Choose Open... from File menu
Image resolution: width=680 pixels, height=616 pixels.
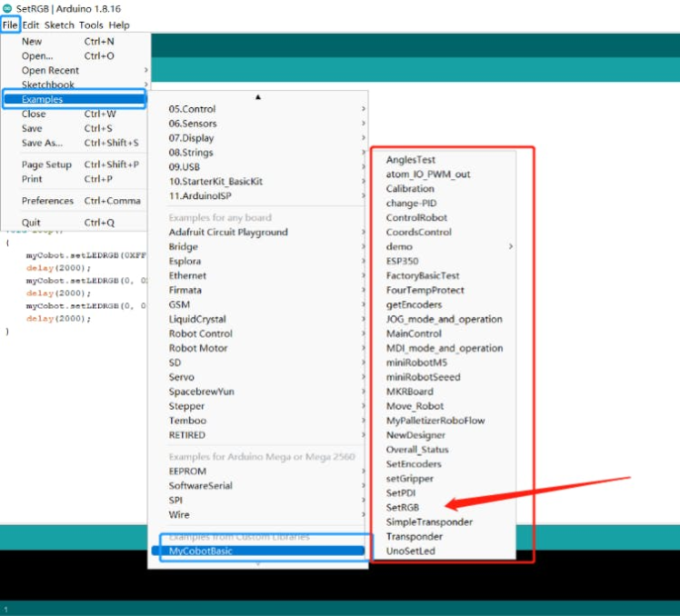[75, 56]
